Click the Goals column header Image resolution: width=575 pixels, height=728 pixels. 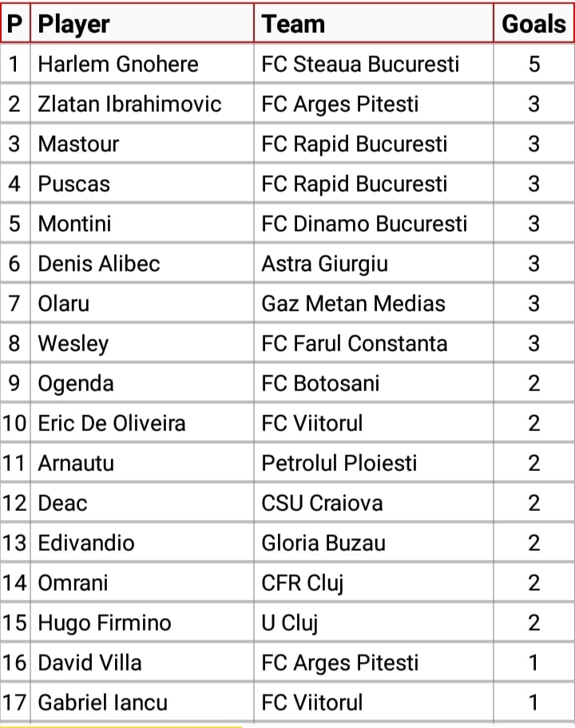(x=533, y=24)
